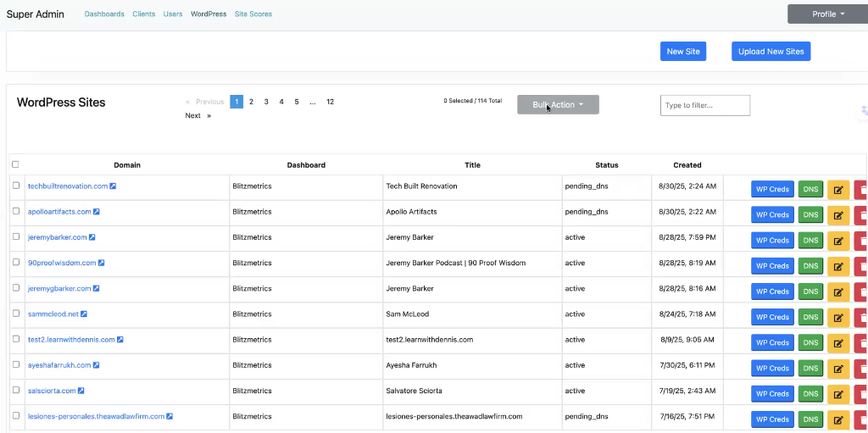Expand the Bulk Action dropdown
868x433 pixels.
click(558, 104)
